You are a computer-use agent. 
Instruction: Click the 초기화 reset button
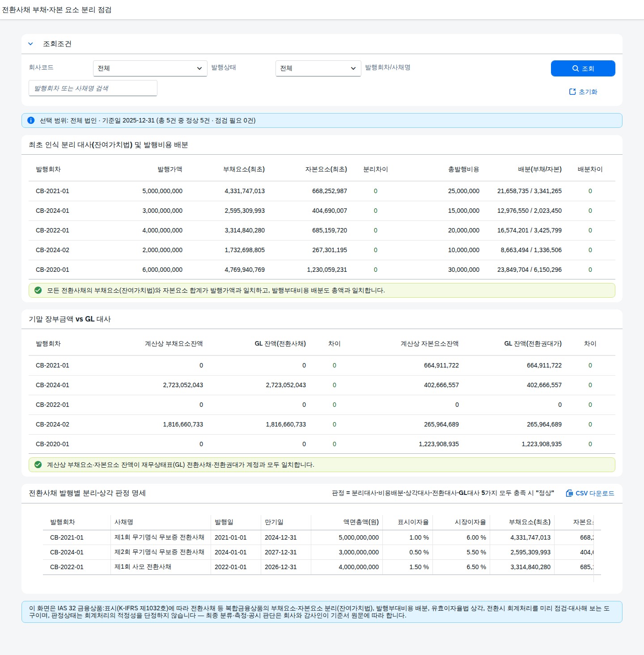pos(583,92)
